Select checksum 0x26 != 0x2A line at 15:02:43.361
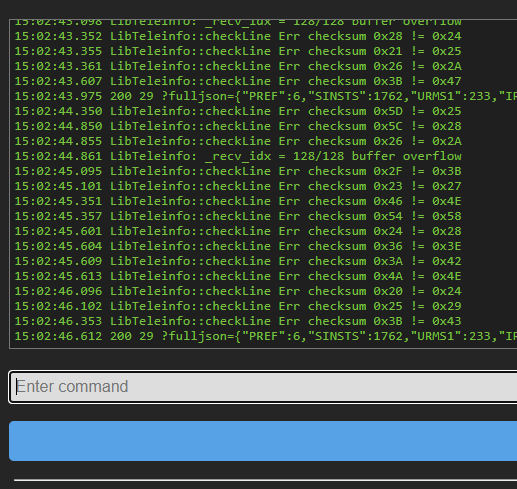This screenshot has width=517, height=489. tap(238, 66)
